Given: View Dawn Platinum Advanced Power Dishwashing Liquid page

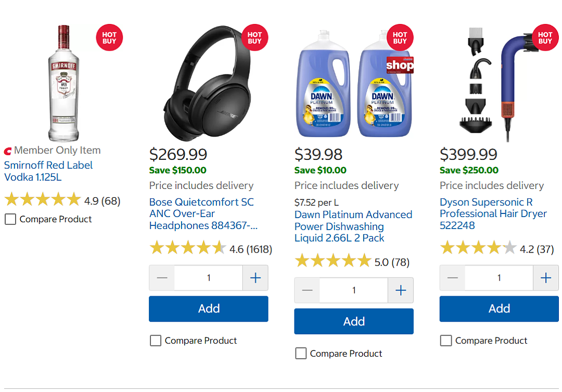Looking at the screenshot, I should [353, 226].
